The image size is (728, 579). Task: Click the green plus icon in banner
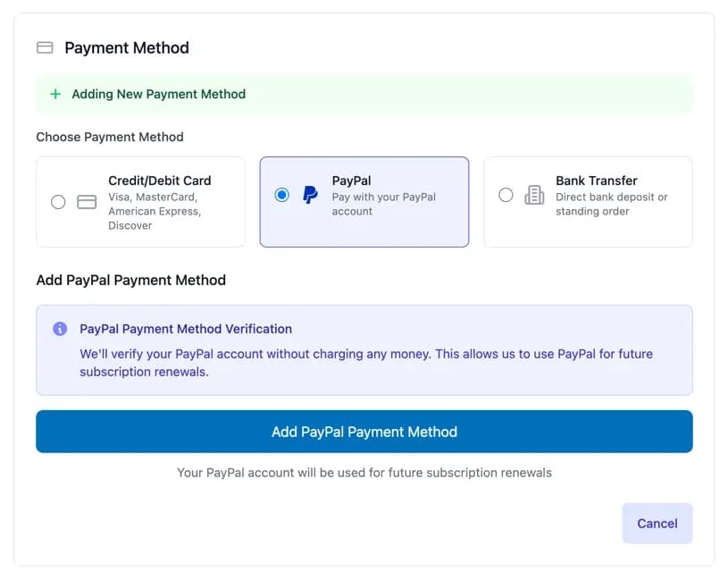55,94
